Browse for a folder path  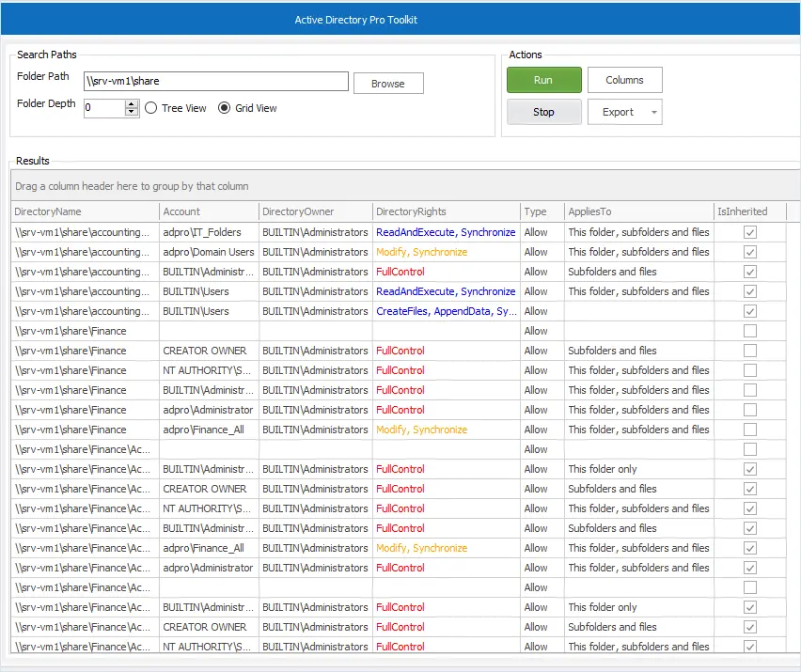388,84
